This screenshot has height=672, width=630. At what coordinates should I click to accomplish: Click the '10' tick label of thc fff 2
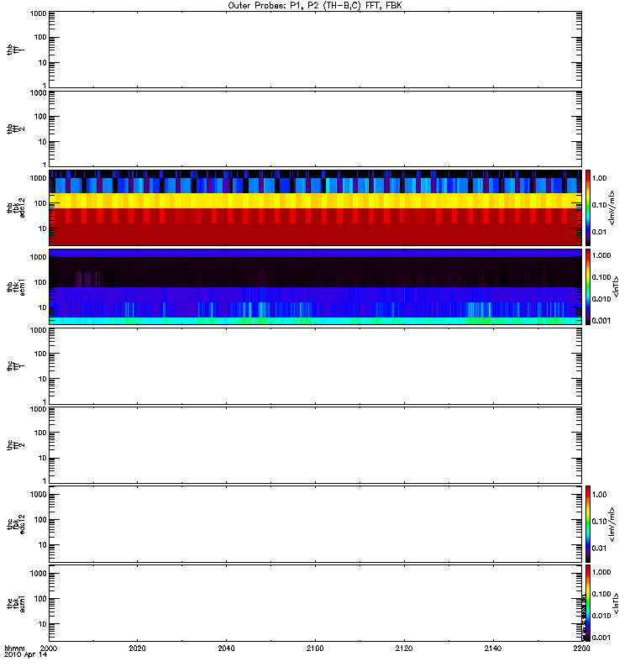coord(43,458)
